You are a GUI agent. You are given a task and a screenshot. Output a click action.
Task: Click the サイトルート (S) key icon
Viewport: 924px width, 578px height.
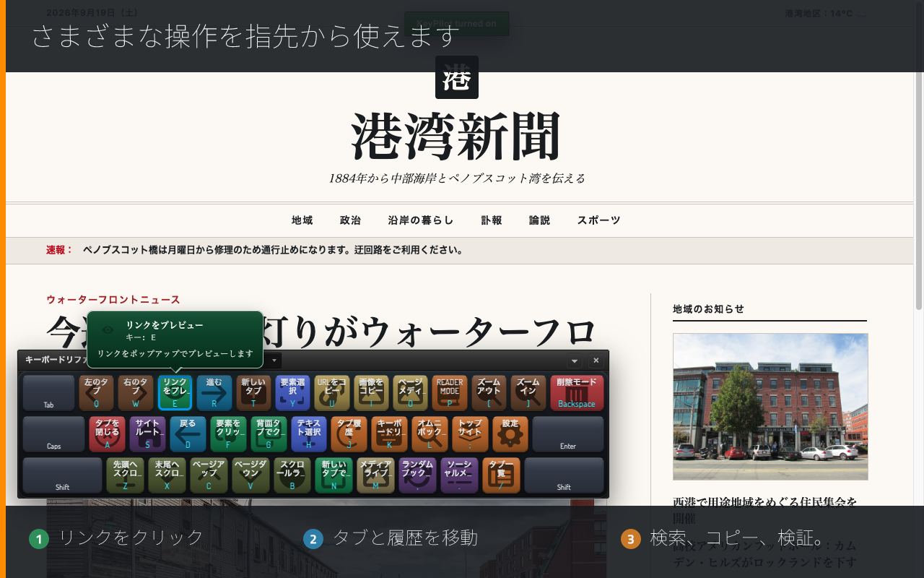[x=147, y=434]
